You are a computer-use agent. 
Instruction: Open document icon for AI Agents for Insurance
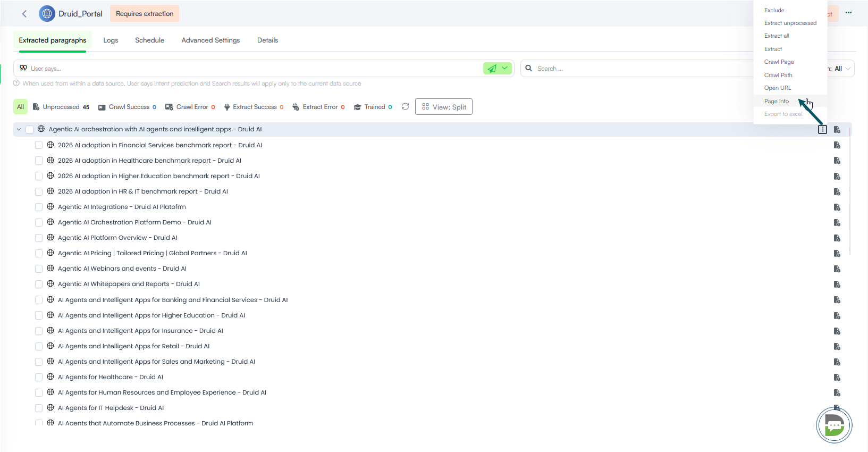(837, 331)
